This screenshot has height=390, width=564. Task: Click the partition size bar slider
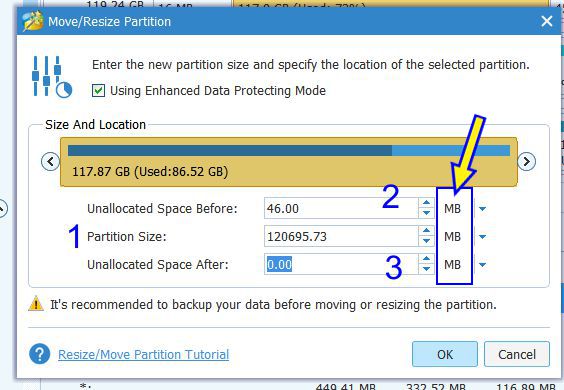pyautogui.click(x=289, y=162)
